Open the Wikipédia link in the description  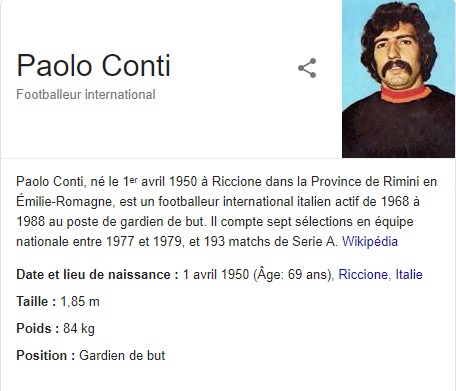(x=370, y=241)
